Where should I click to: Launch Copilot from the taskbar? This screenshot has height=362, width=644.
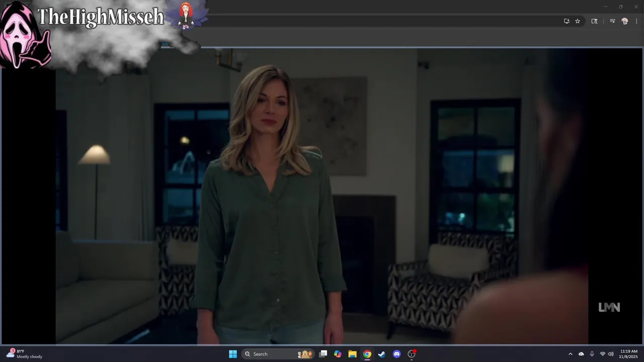(x=338, y=354)
